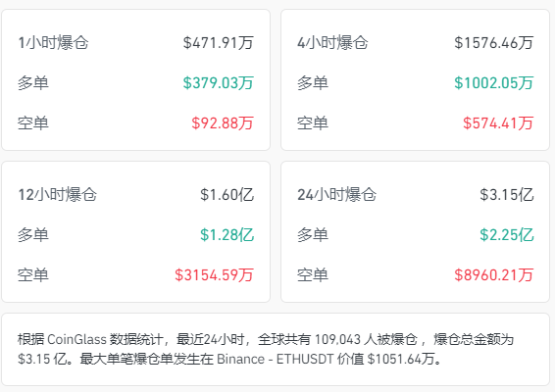The image size is (555, 392).
Task: Select the $3.15亿 24-hour total in card
Action: point(506,194)
